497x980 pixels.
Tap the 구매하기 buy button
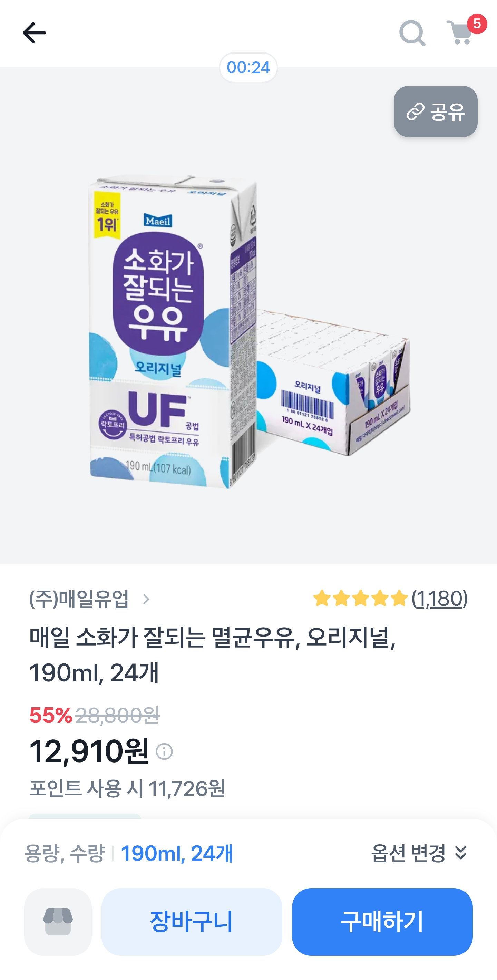click(382, 921)
